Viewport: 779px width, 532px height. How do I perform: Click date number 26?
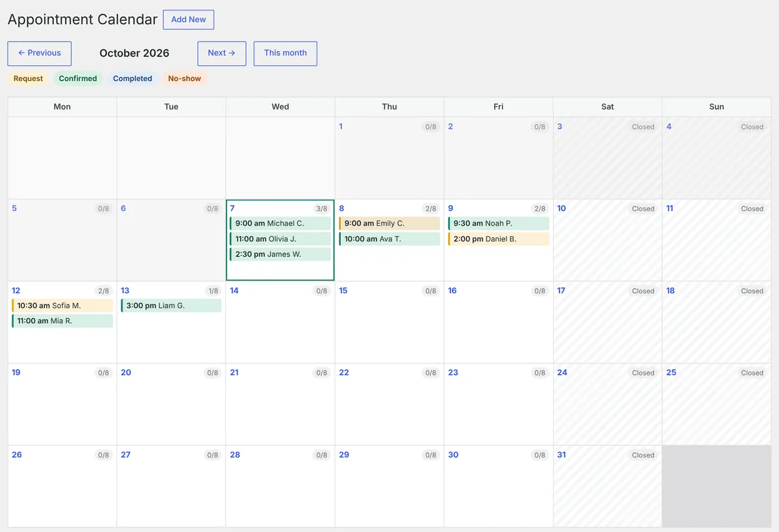[17, 455]
